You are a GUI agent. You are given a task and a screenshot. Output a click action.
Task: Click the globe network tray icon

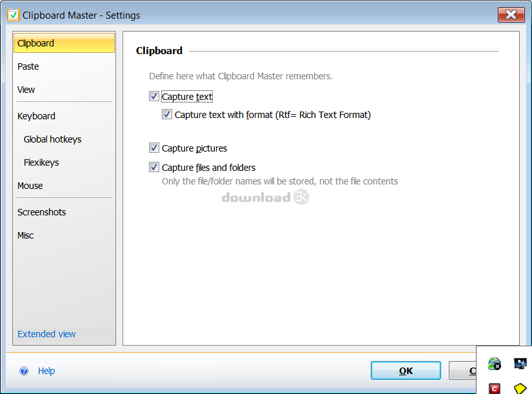(495, 364)
